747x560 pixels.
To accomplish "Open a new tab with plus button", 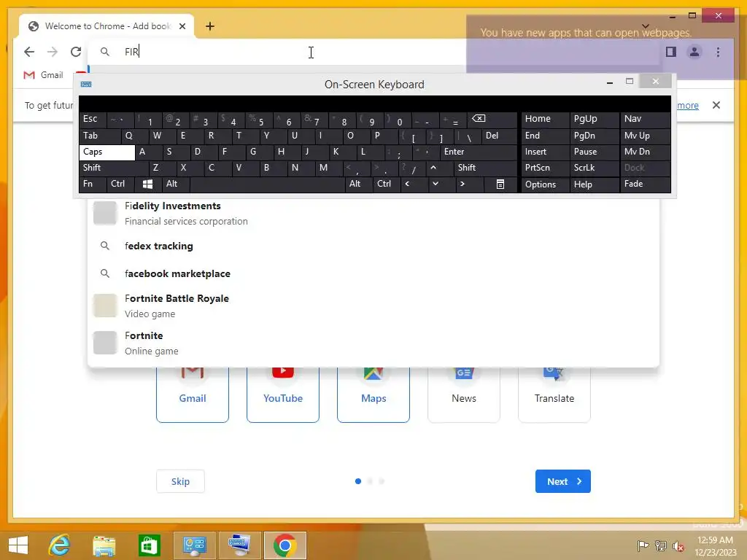I will (210, 26).
